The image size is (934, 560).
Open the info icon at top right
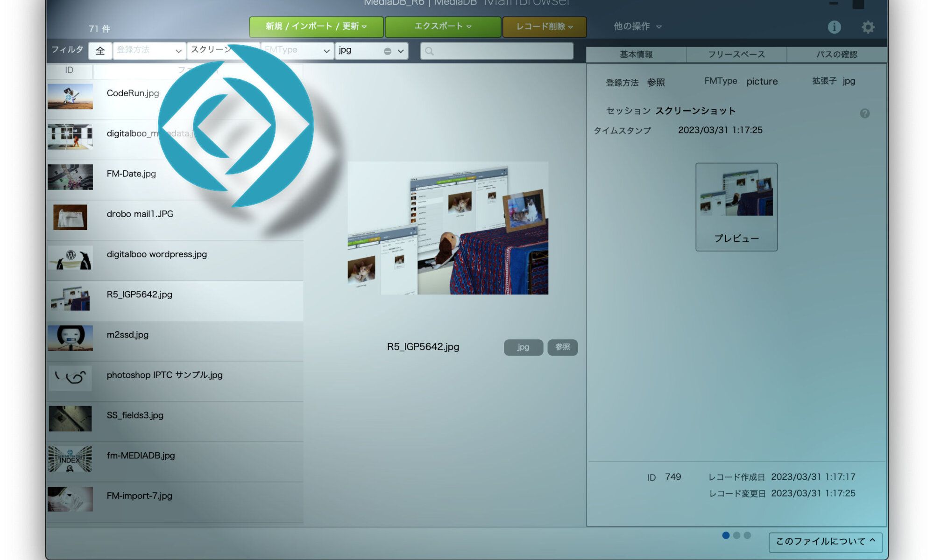coord(834,27)
